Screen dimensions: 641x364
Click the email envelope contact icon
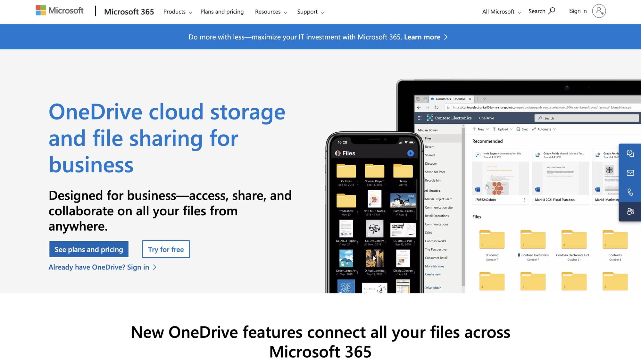tap(630, 173)
